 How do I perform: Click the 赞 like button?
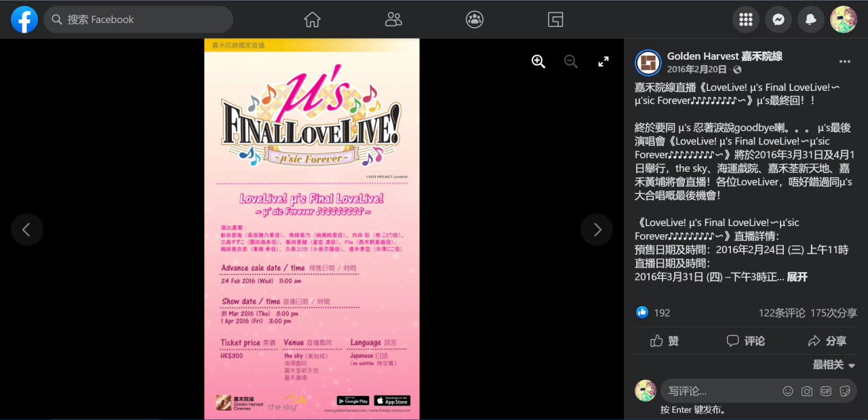pos(665,341)
